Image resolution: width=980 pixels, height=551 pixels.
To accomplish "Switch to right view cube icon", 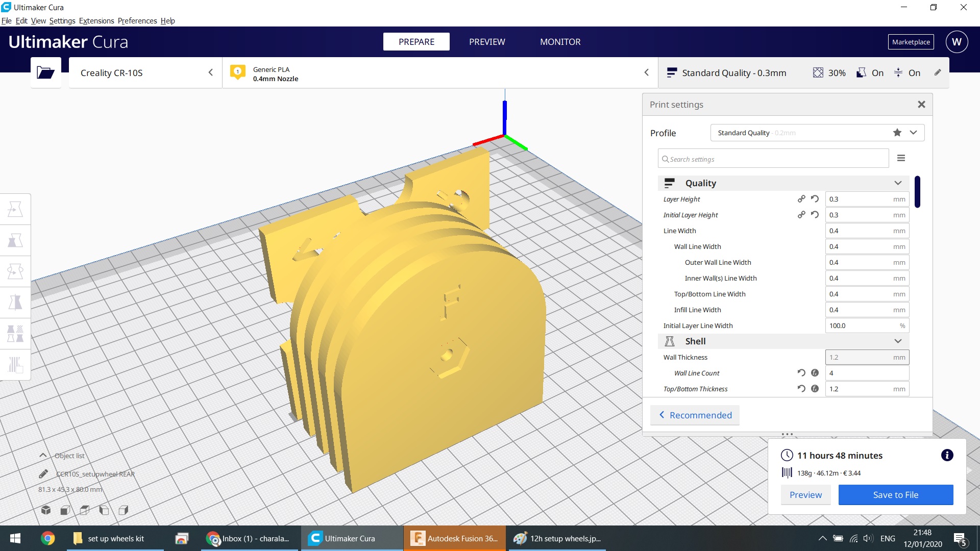I will click(124, 510).
